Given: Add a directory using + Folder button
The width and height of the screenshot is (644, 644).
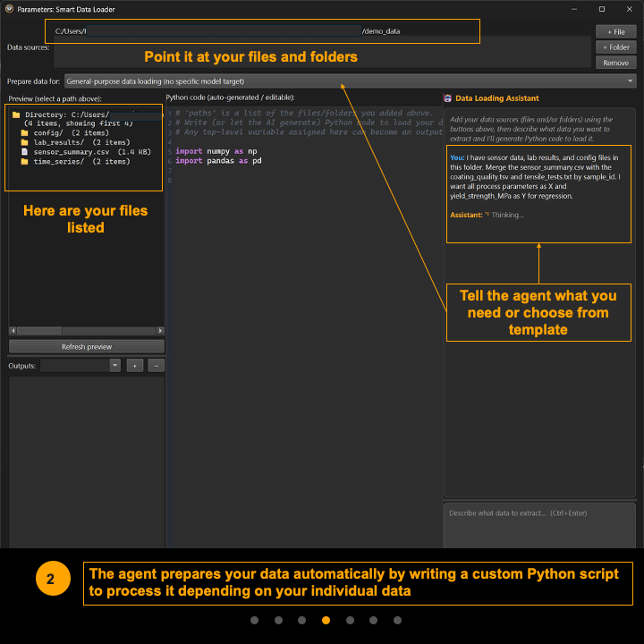Looking at the screenshot, I should [615, 47].
